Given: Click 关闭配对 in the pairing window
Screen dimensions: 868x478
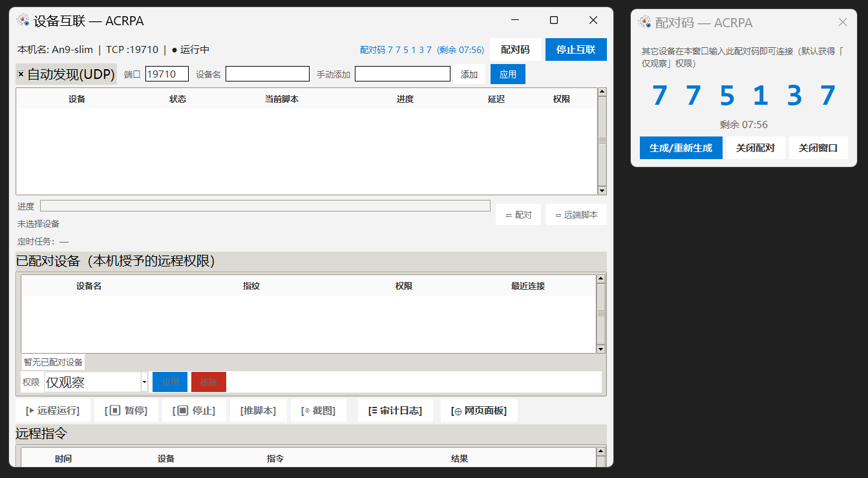Looking at the screenshot, I should point(756,147).
